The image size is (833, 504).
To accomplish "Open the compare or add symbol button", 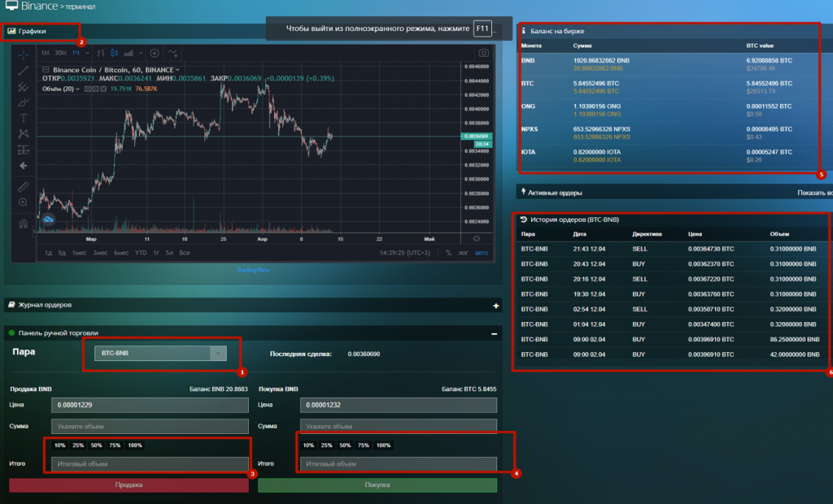I will (155, 53).
